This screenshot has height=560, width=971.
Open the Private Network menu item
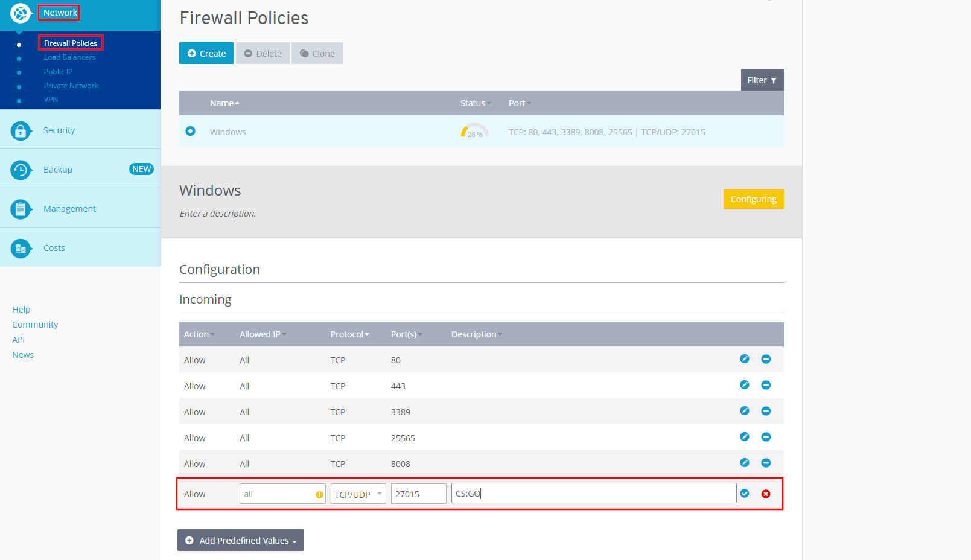point(71,86)
